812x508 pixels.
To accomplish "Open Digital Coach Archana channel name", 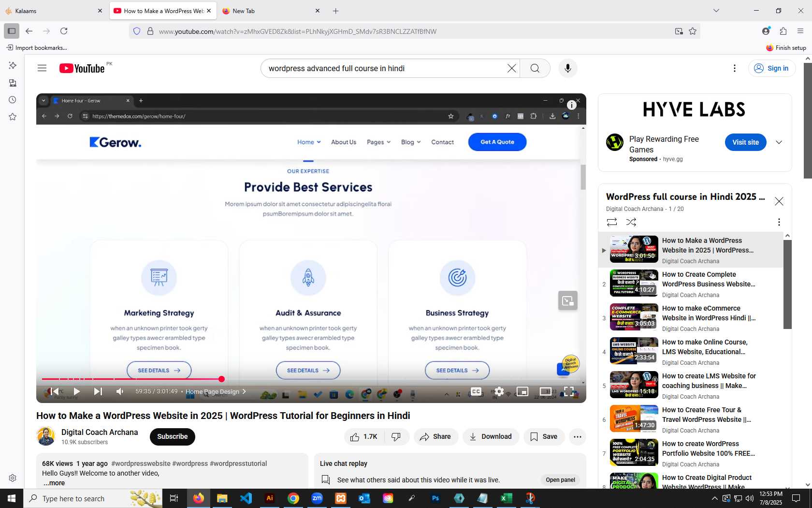I will [100, 432].
